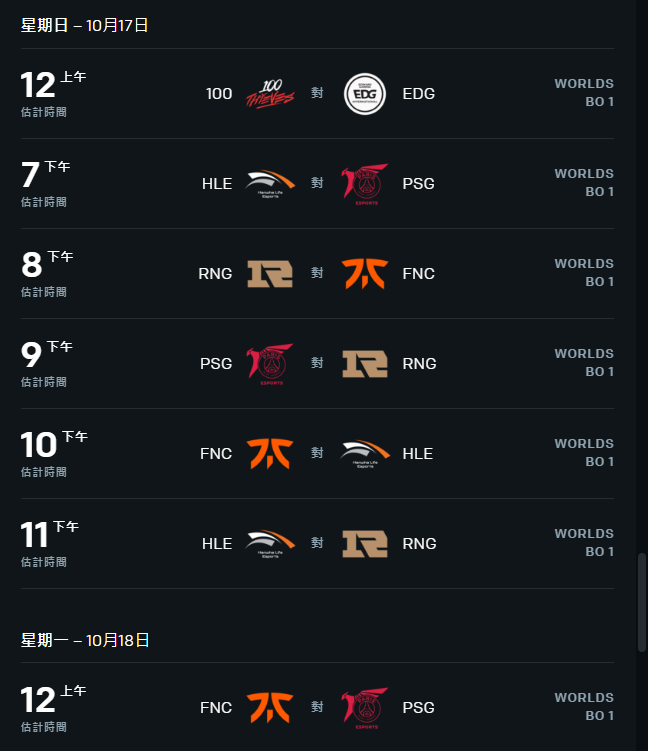Click HLE logo in the 10 PM match

365,454
